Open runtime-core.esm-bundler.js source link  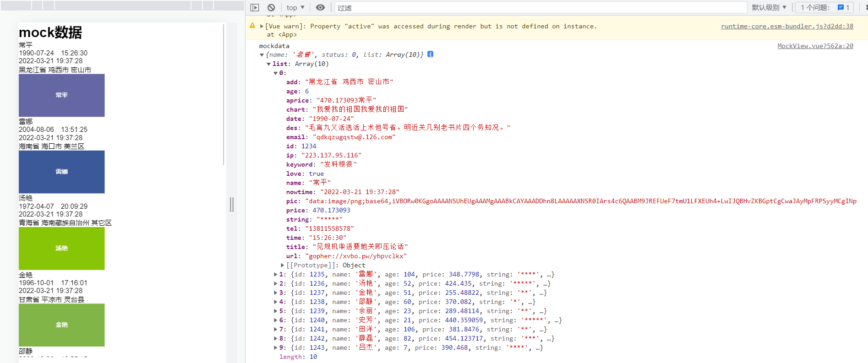pos(787,26)
